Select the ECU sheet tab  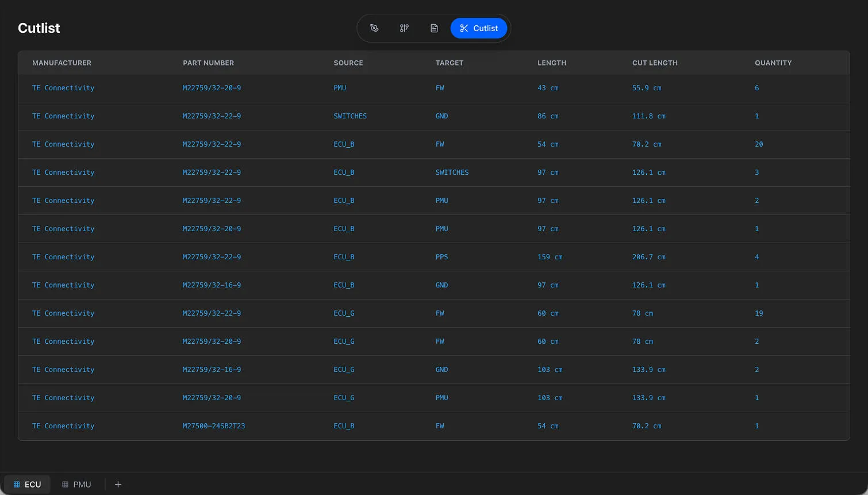27,484
